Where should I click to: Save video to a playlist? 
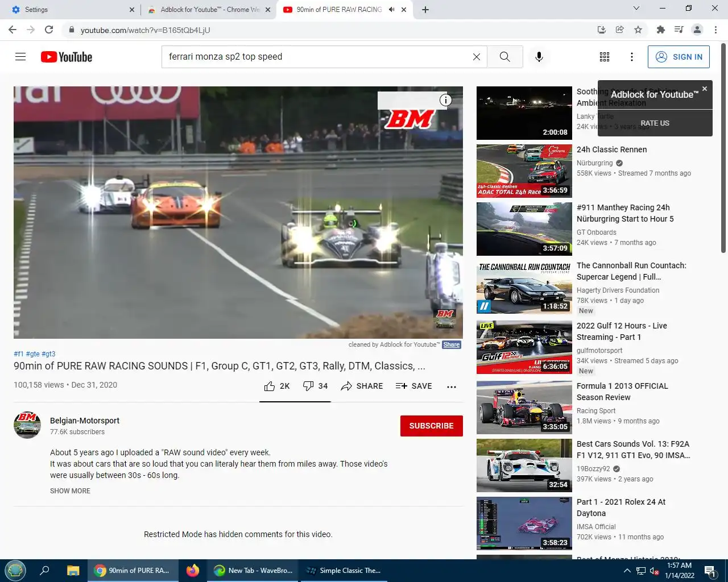pos(413,386)
